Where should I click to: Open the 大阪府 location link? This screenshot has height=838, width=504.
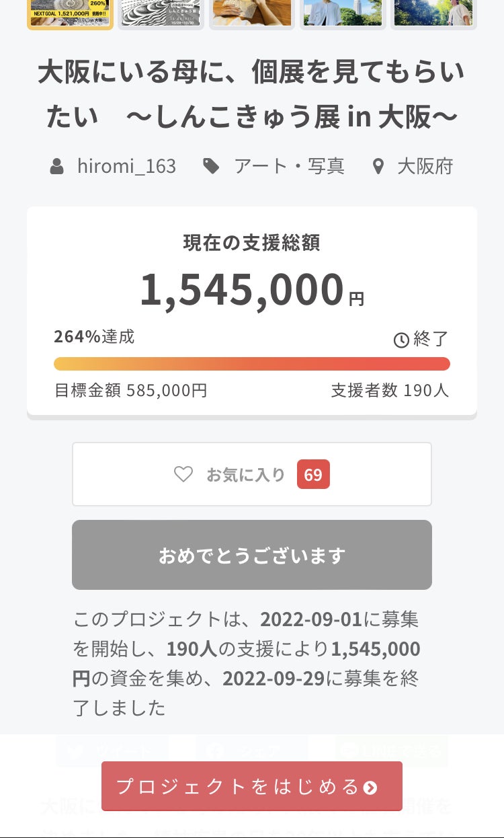click(425, 166)
